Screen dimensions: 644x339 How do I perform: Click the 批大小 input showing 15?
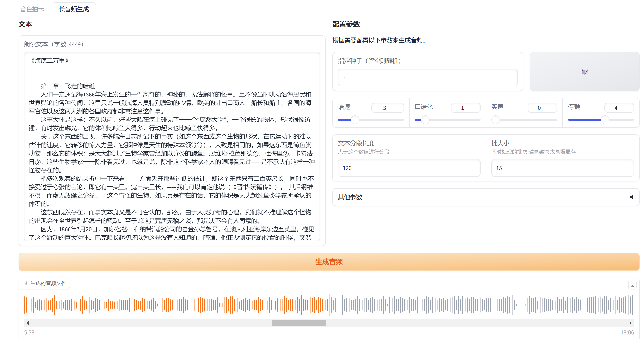(x=563, y=168)
